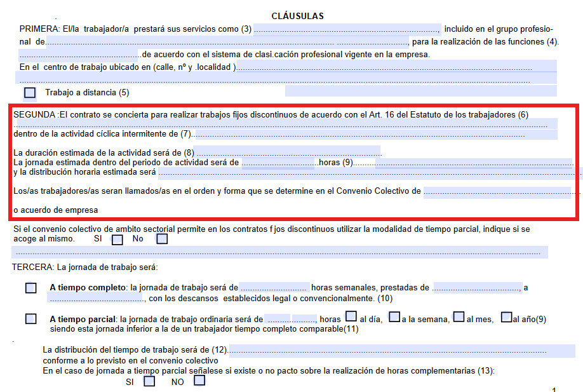Select the A tiempo parcial checkbox
Image resolution: width=583 pixels, height=392 pixels.
click(30, 319)
